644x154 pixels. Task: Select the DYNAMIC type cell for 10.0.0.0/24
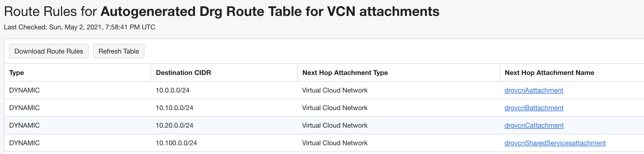click(x=24, y=90)
